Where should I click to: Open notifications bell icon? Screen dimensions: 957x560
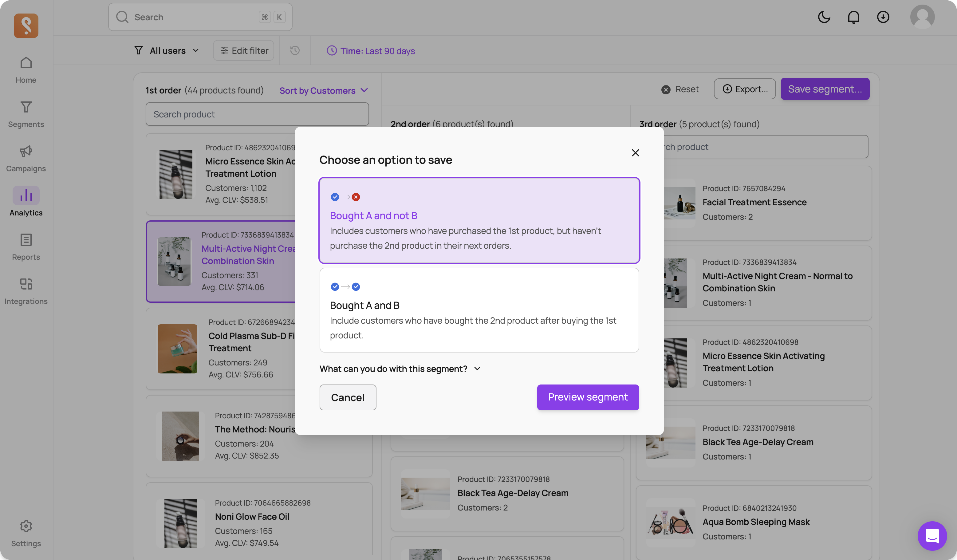click(x=853, y=17)
